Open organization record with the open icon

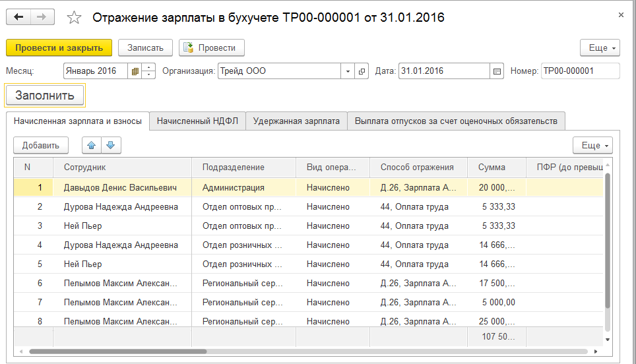[362, 71]
